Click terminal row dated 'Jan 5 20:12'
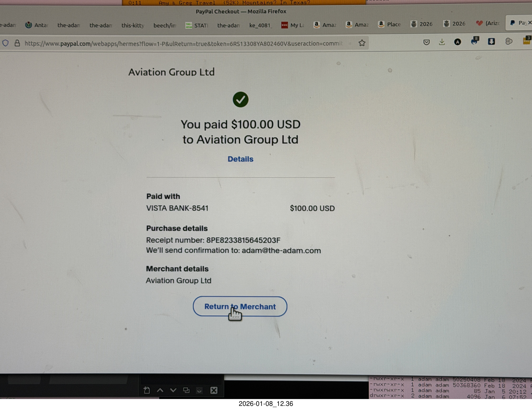The width and height of the screenshot is (532, 408). [x=450, y=391]
